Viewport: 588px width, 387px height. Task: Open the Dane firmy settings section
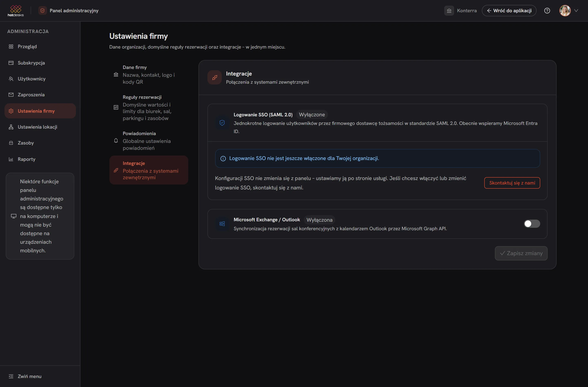pos(149,74)
